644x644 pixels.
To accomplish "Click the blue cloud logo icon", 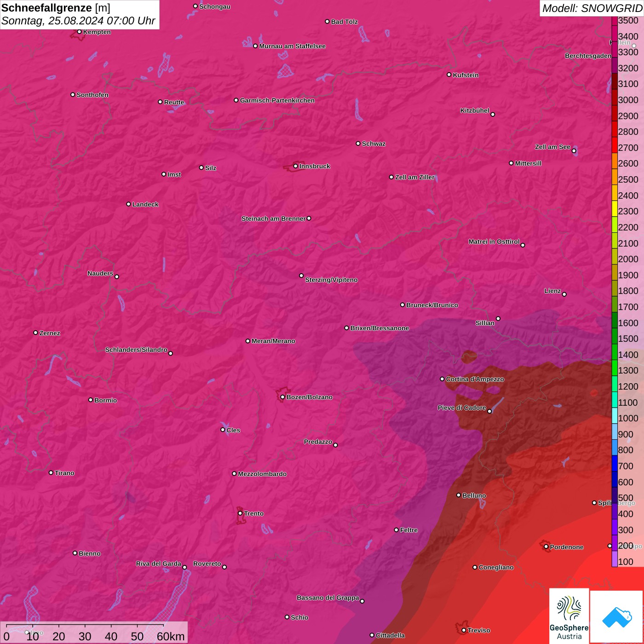I will pyautogui.click(x=617, y=617).
